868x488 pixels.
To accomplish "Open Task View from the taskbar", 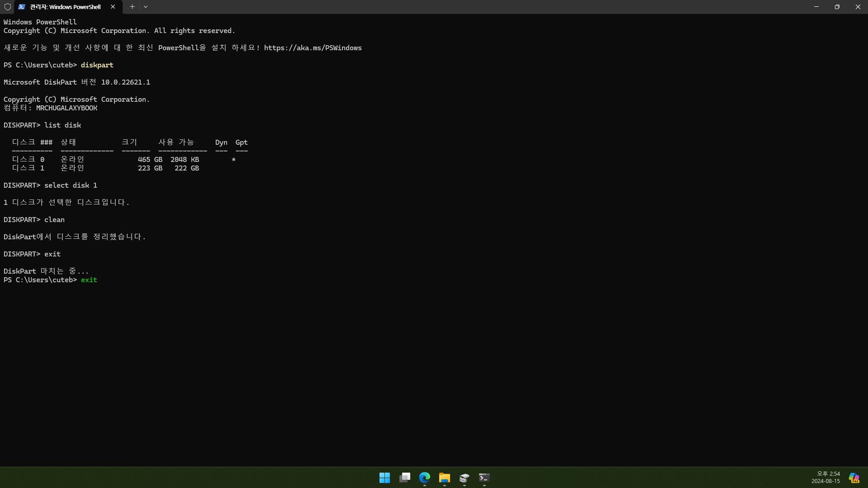I will (405, 478).
